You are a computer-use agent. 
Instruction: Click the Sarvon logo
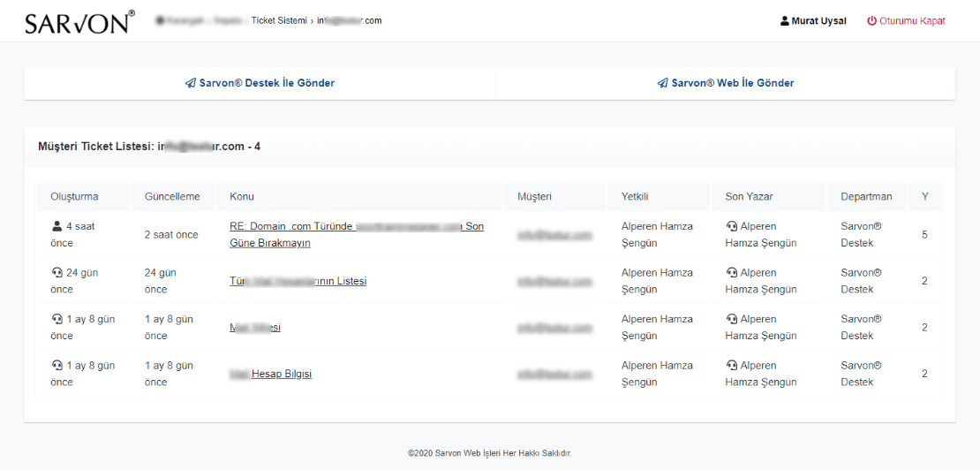coord(79,22)
